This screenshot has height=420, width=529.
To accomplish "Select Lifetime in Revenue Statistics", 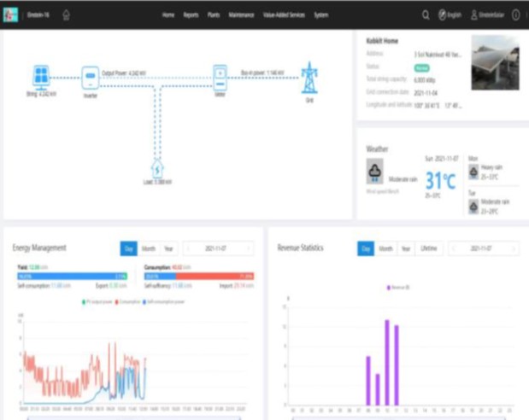I will click(429, 248).
